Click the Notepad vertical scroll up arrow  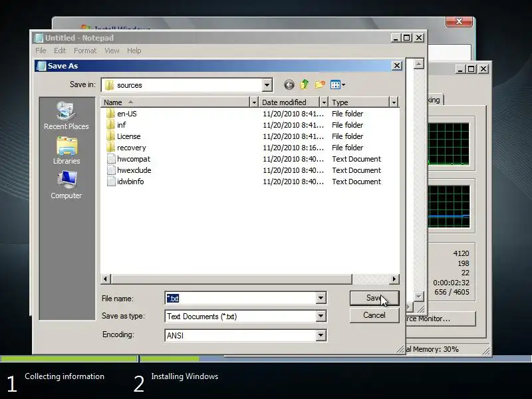click(x=419, y=63)
